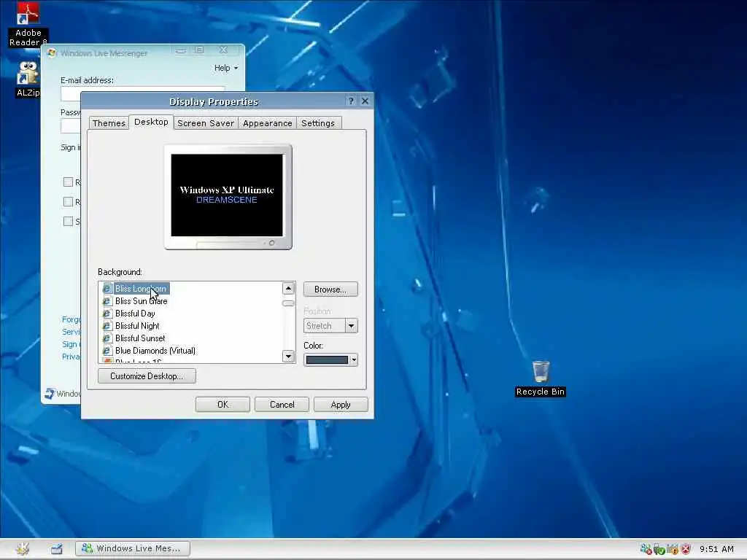Click OK in Display Properties
747x560 pixels.
pyautogui.click(x=222, y=404)
